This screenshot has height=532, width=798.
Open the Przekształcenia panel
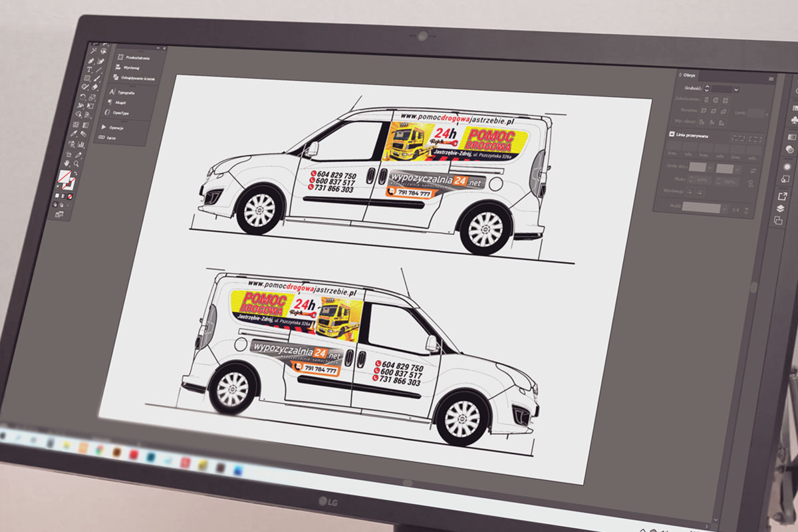(x=132, y=58)
